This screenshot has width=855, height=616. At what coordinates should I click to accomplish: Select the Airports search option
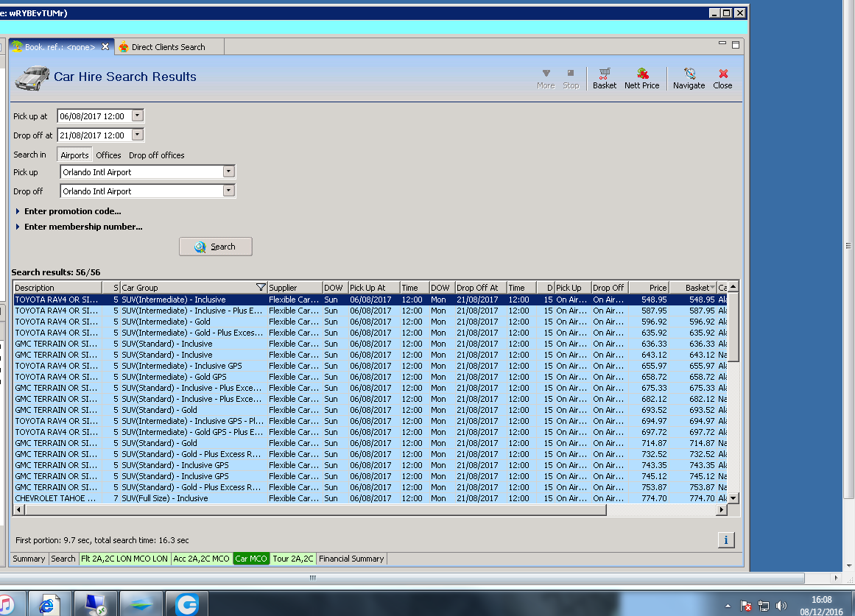74,155
